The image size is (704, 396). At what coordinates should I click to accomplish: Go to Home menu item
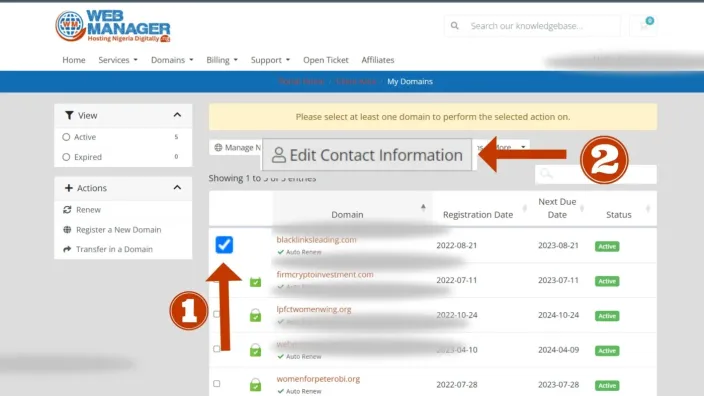click(74, 60)
